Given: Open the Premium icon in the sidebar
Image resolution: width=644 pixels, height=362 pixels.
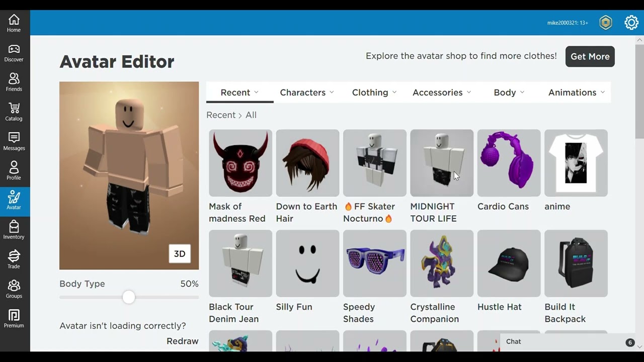Looking at the screenshot, I should [x=14, y=319].
